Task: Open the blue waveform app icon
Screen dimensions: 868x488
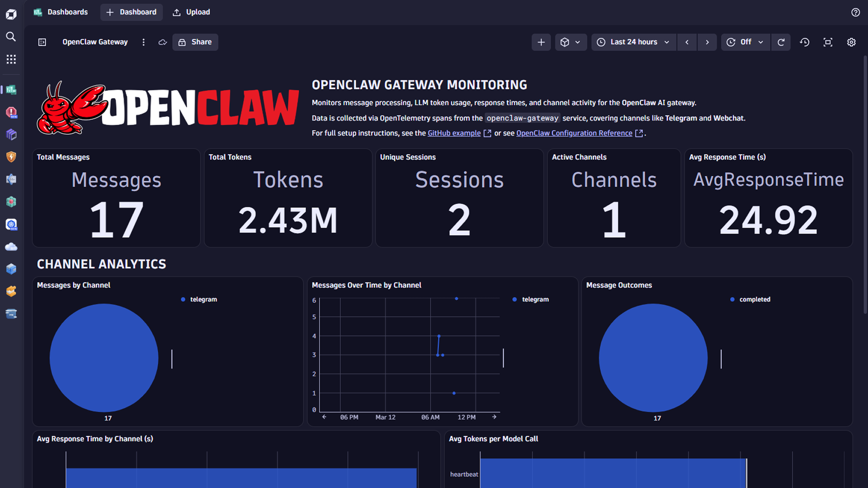Action: click(x=11, y=179)
